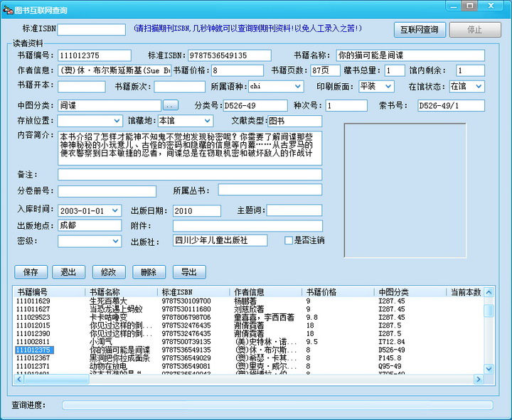Click the 删除 button
The height and width of the screenshot is (420, 512).
point(149,272)
